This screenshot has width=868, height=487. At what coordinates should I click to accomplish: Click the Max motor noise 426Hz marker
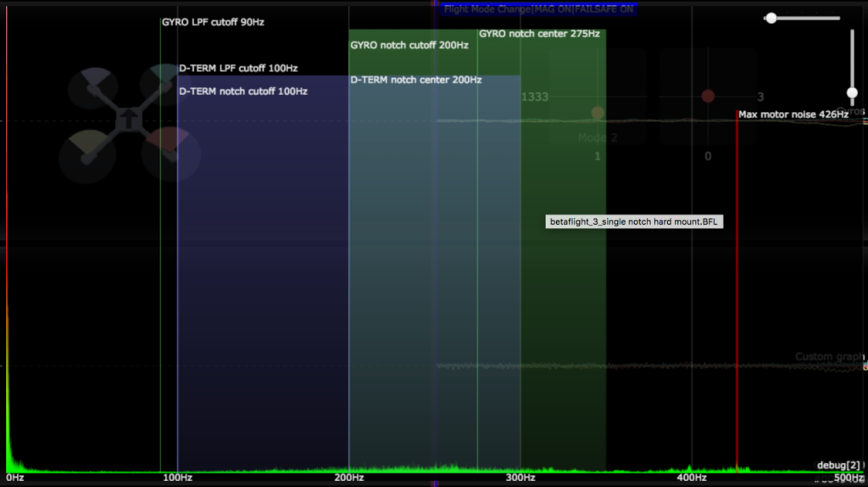793,115
